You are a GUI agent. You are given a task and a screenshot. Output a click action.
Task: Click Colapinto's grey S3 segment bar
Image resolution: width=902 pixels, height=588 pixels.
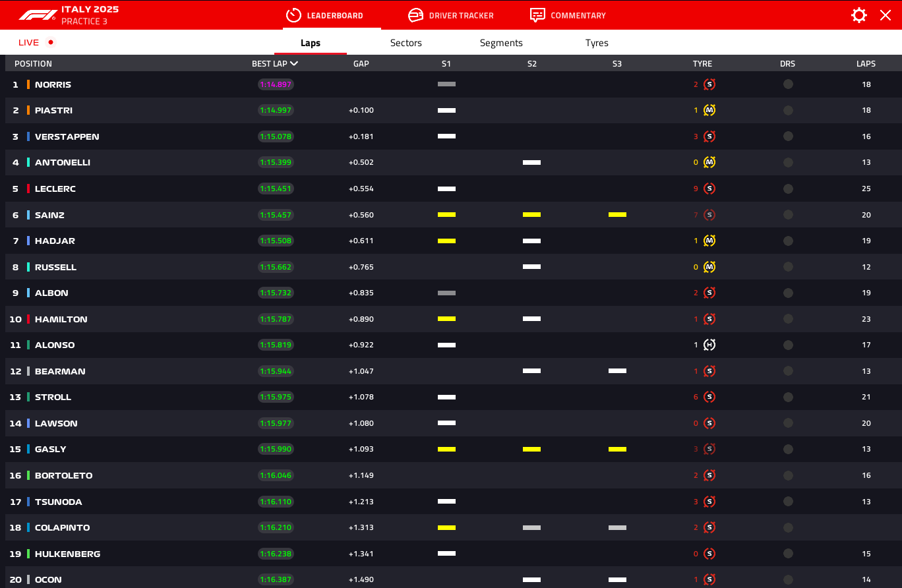click(617, 527)
